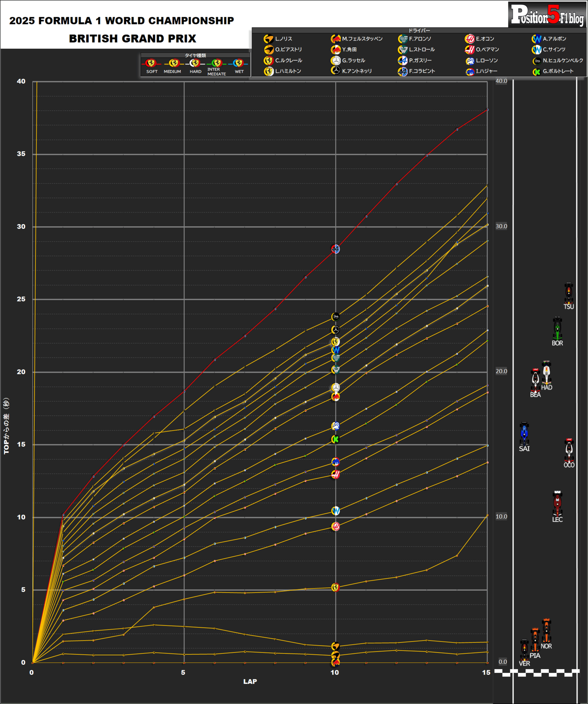Select the NOR McLaren car on track
Screen dimensions: 588x704
click(547, 631)
